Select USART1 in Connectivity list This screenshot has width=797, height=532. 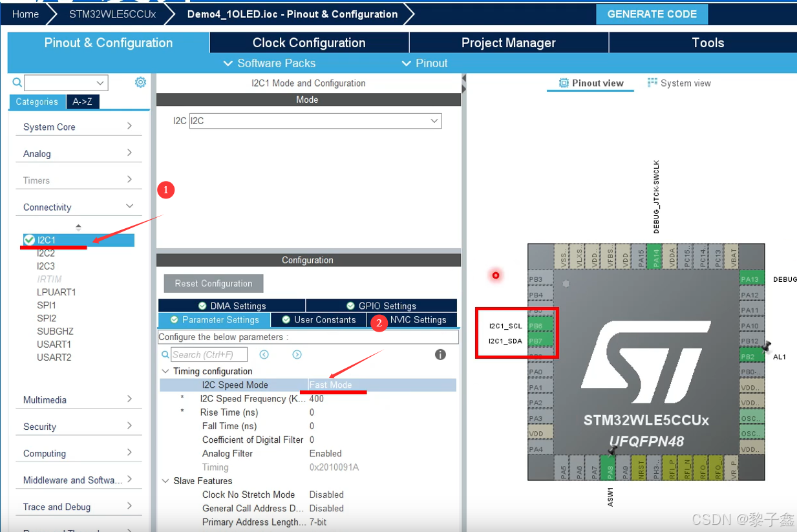(54, 344)
